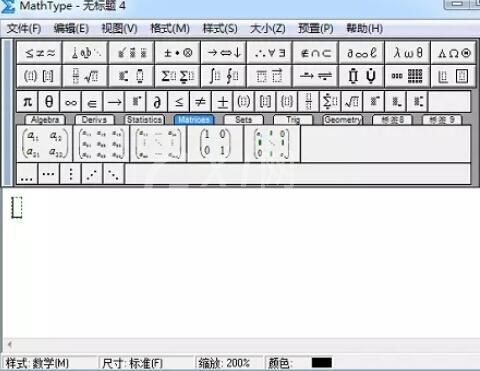Insert fraction template from small bar

coord(309,101)
